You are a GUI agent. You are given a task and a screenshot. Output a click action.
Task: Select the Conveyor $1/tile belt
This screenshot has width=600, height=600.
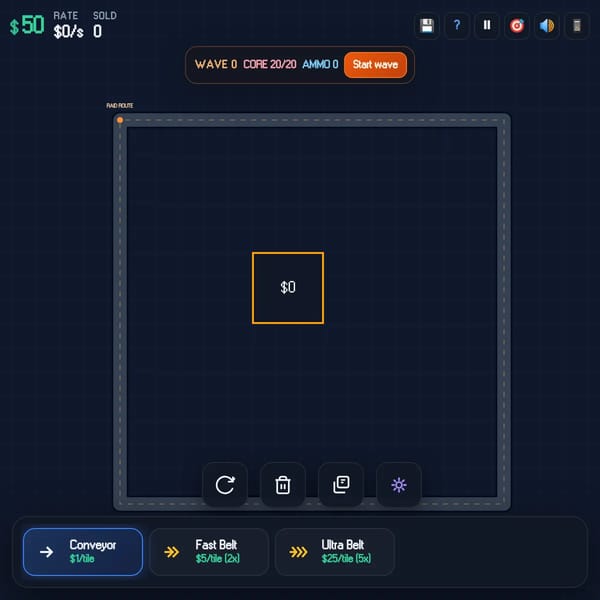coord(83,552)
